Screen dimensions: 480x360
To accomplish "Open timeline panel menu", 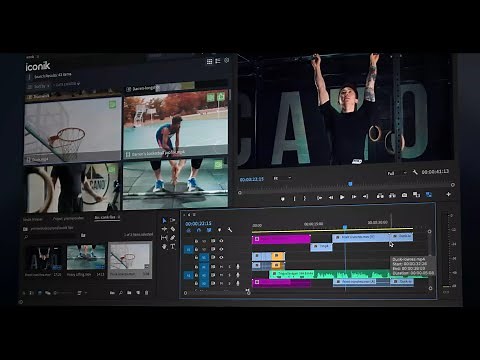I will click(x=194, y=215).
